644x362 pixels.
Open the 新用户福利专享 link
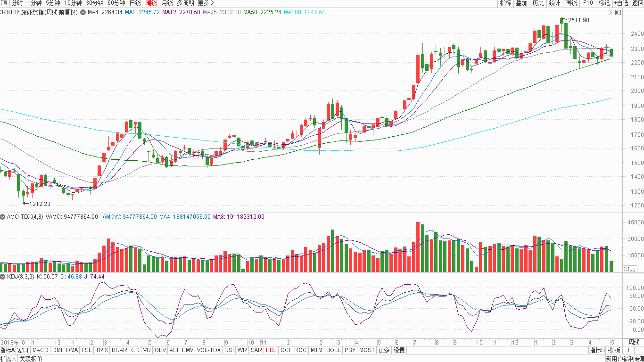[x=625, y=359]
